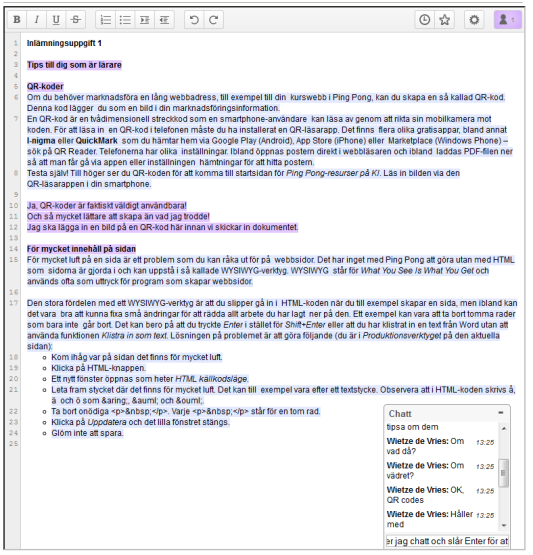Click bullet 'Glöm inte att spara.'
Viewport: 533px width, 555px height.
click(x=87, y=433)
